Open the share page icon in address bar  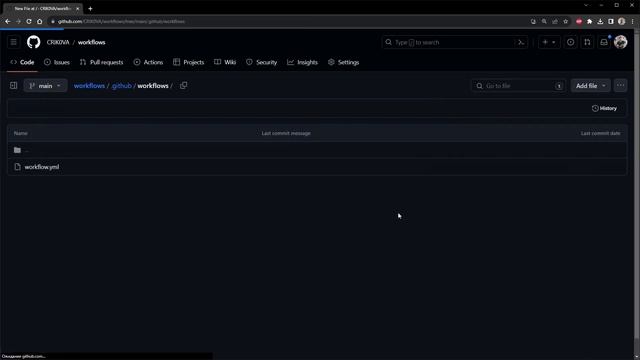(555, 21)
